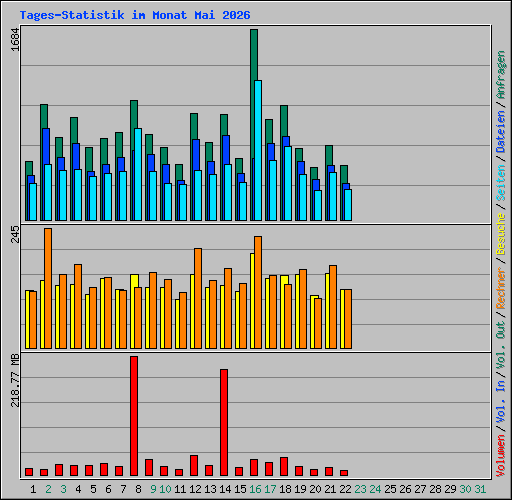Click the orange Rechner bar for day 12

click(x=198, y=298)
